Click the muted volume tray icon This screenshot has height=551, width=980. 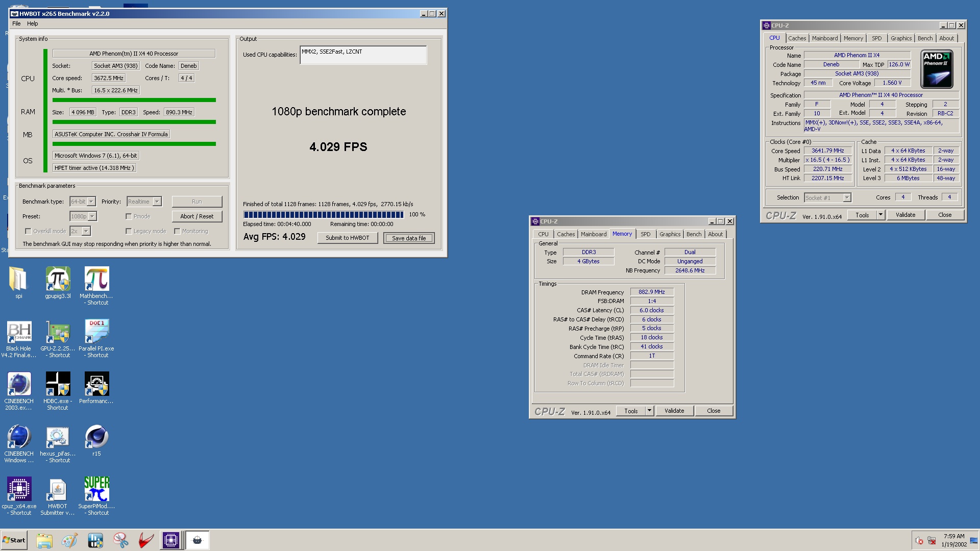point(919,540)
